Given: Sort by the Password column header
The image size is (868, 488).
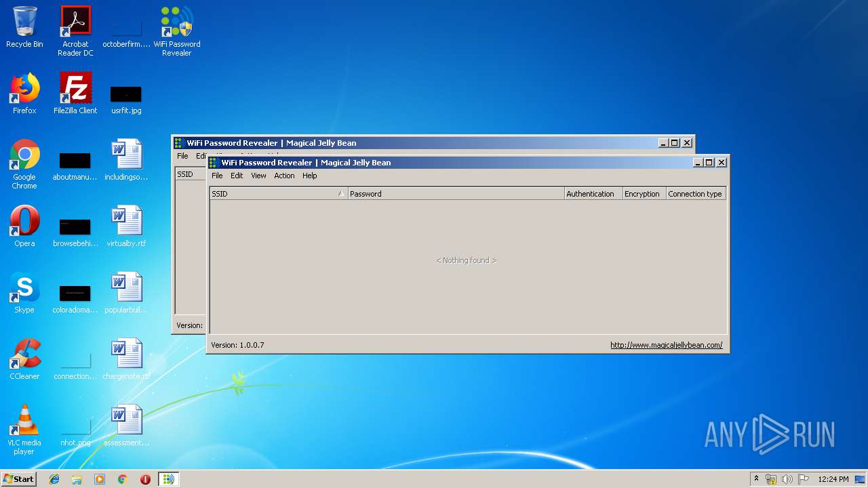Looking at the screenshot, I should click(x=456, y=194).
